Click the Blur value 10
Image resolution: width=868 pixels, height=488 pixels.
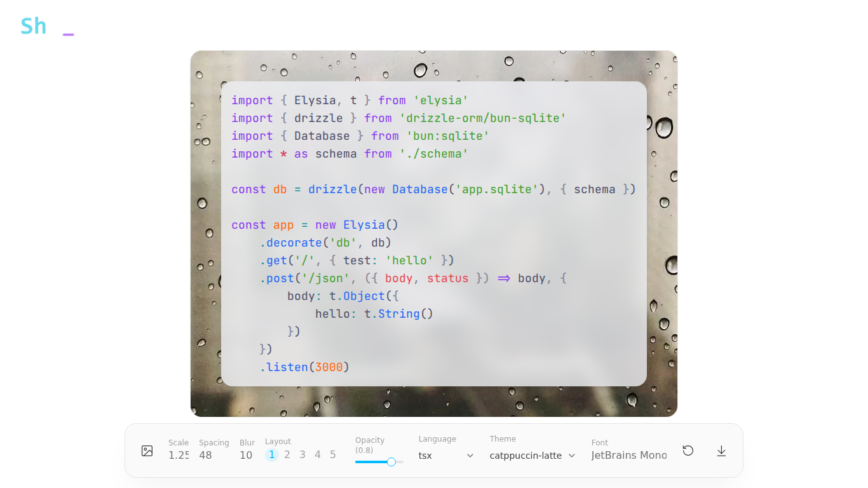(246, 456)
